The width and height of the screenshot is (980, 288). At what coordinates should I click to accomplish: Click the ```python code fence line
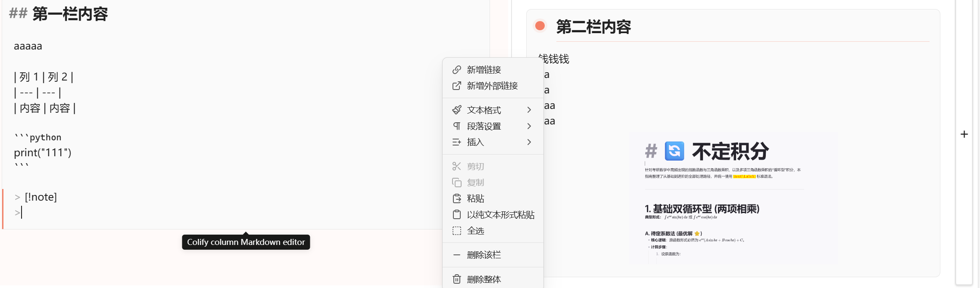(38, 137)
